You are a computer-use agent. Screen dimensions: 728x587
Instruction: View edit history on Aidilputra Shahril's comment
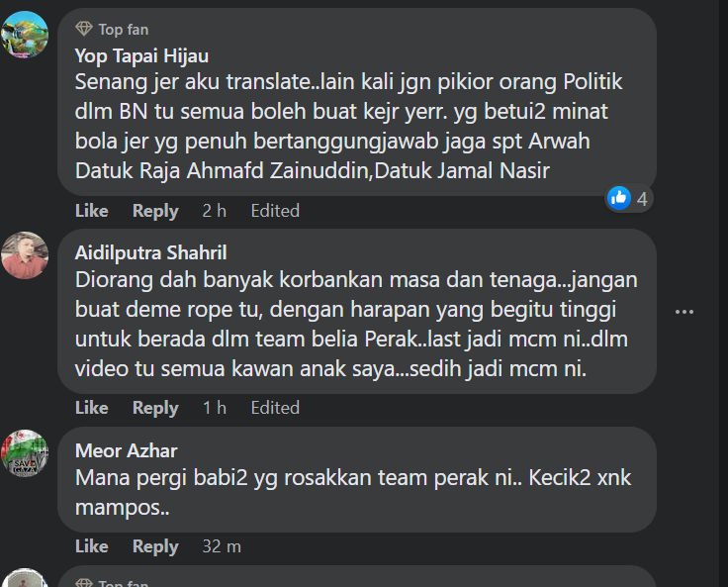[x=275, y=408]
